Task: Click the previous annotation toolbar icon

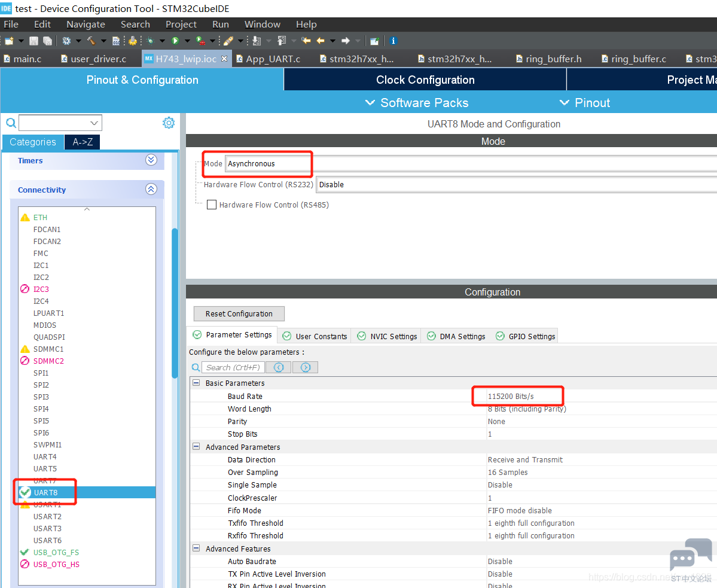Action: (282, 41)
